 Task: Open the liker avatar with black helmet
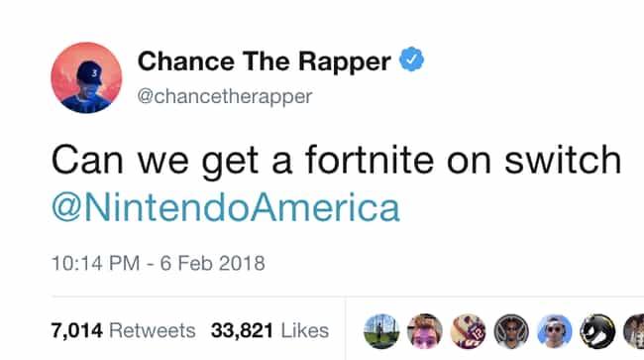click(598, 331)
